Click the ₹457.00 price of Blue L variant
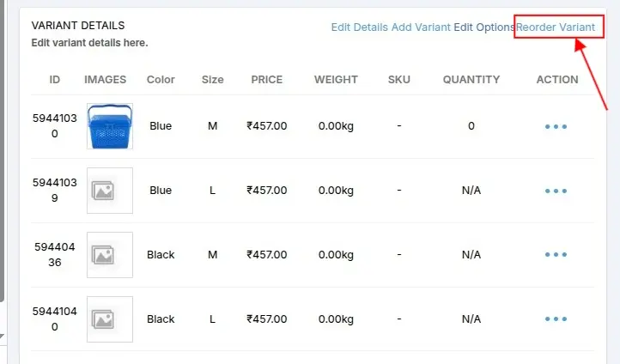Screen dimensions: 620x364 pos(266,191)
